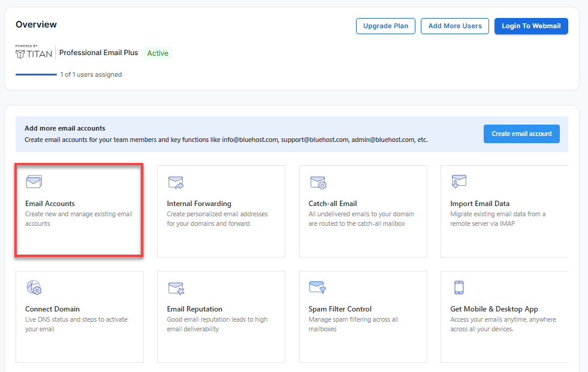Click the Connect Domain globe icon
588x372 pixels.
click(x=34, y=288)
